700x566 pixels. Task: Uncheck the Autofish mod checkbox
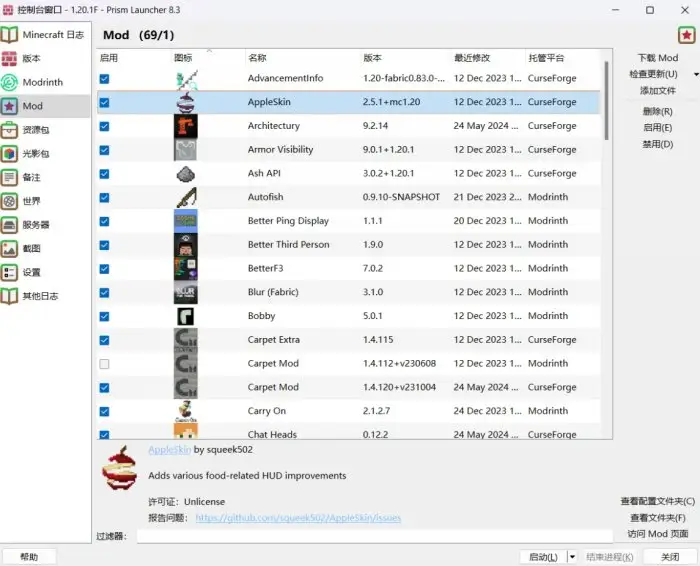click(x=105, y=197)
